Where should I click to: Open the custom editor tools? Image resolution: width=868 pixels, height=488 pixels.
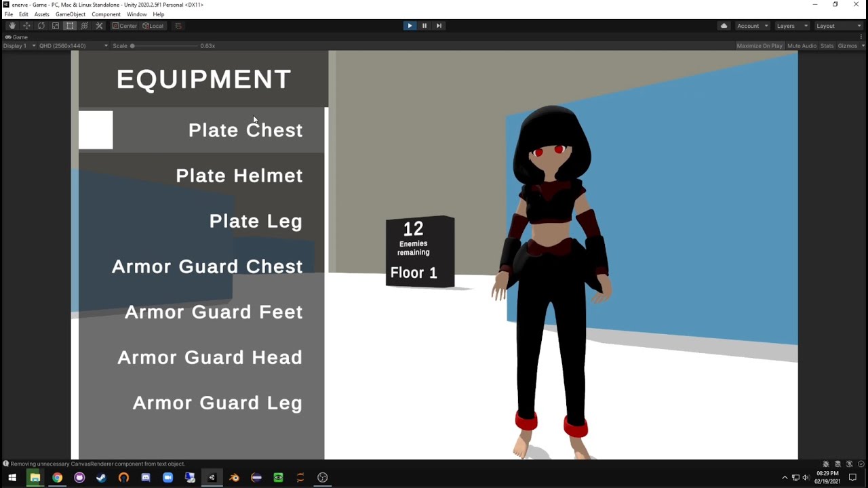[x=99, y=26]
